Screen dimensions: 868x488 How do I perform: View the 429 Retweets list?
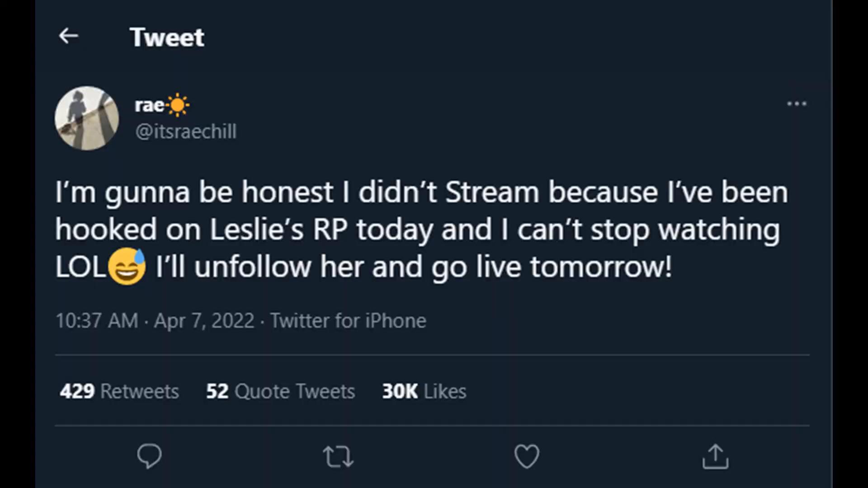click(119, 391)
